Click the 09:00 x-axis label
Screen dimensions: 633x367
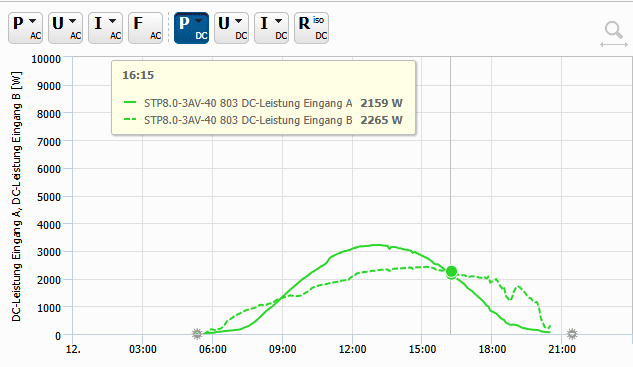(283, 349)
